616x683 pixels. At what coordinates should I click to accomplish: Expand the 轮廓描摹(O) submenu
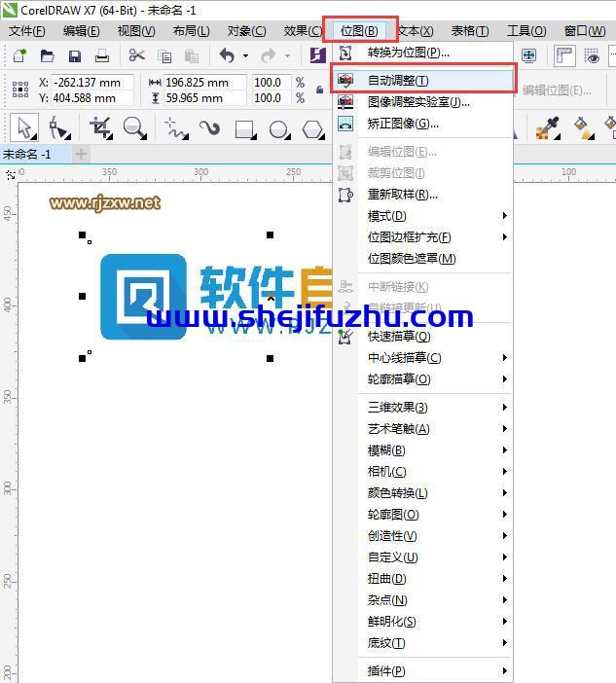click(504, 379)
